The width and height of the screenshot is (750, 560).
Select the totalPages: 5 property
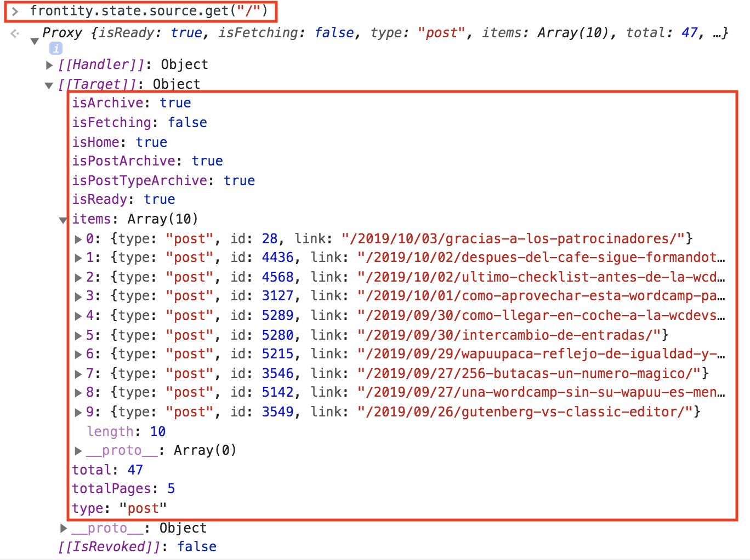coord(123,489)
